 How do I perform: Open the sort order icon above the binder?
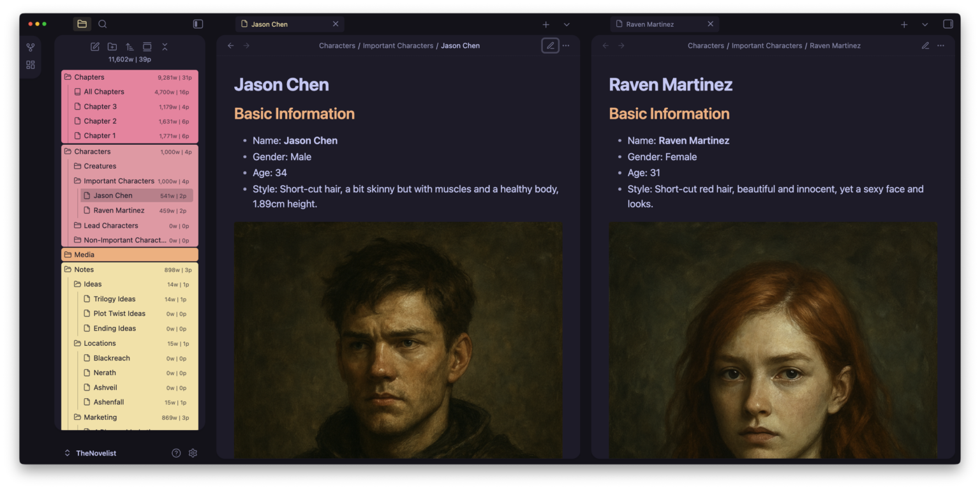tap(130, 47)
